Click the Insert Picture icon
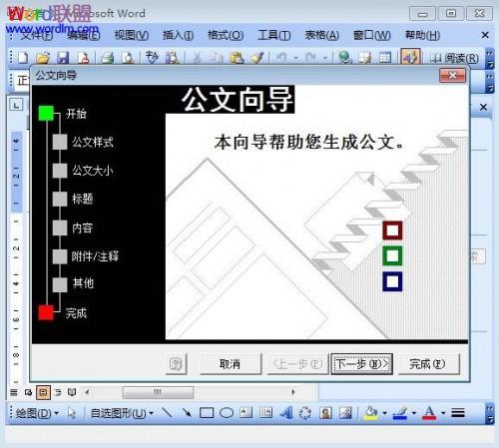 point(345,413)
